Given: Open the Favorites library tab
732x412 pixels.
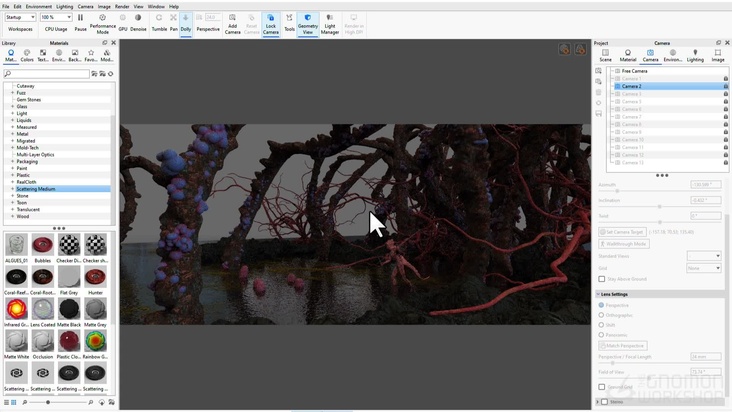Looking at the screenshot, I should pos(91,56).
